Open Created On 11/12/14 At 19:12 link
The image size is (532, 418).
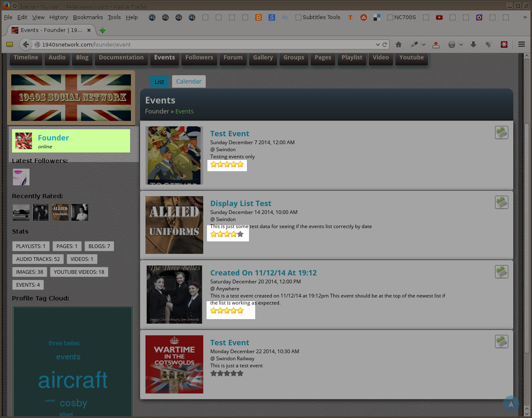tap(264, 273)
